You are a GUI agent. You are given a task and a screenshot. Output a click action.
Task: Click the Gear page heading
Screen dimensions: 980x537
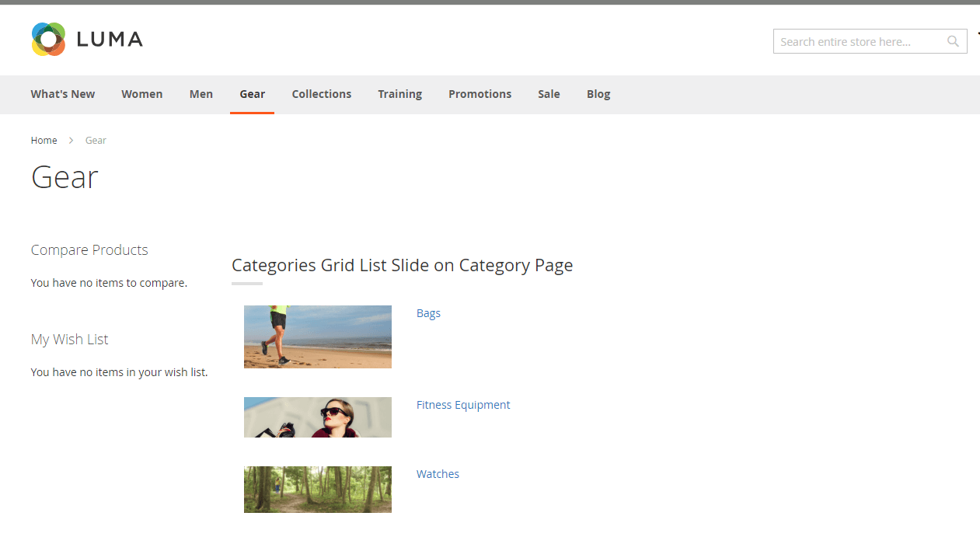click(x=65, y=177)
